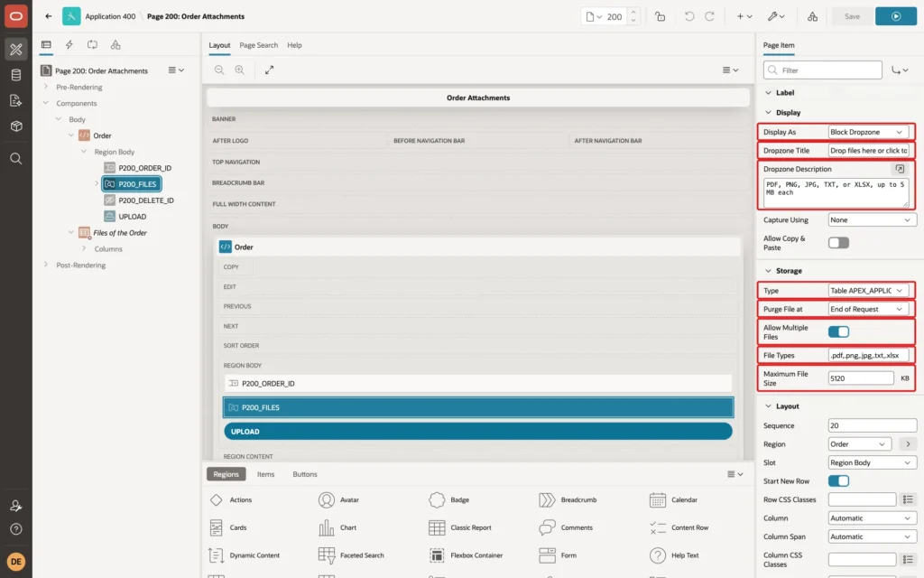Viewport: 924px width, 578px height.
Task: Open the Display As dropdown
Action: [868, 132]
